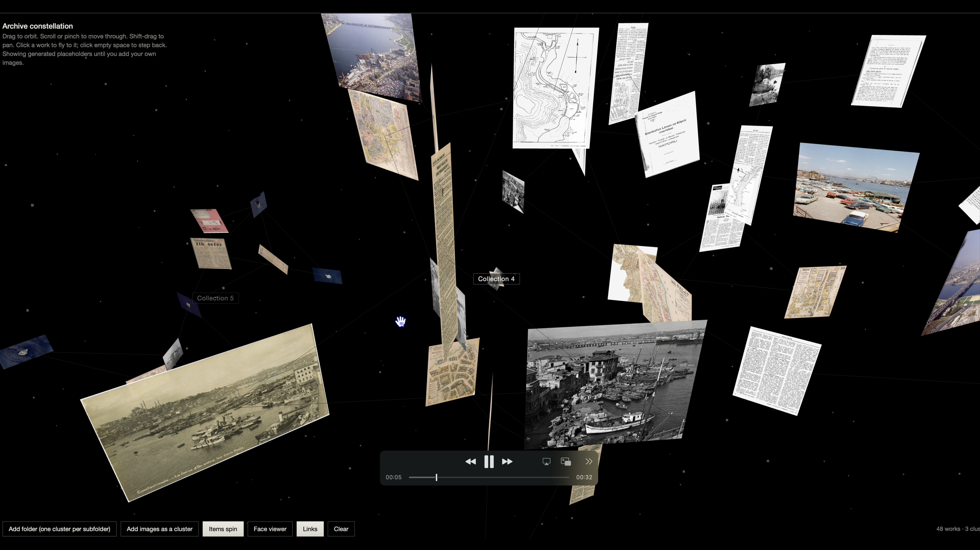Screen dimensions: 980x550
Task: Click the rewind button
Action: coord(470,461)
